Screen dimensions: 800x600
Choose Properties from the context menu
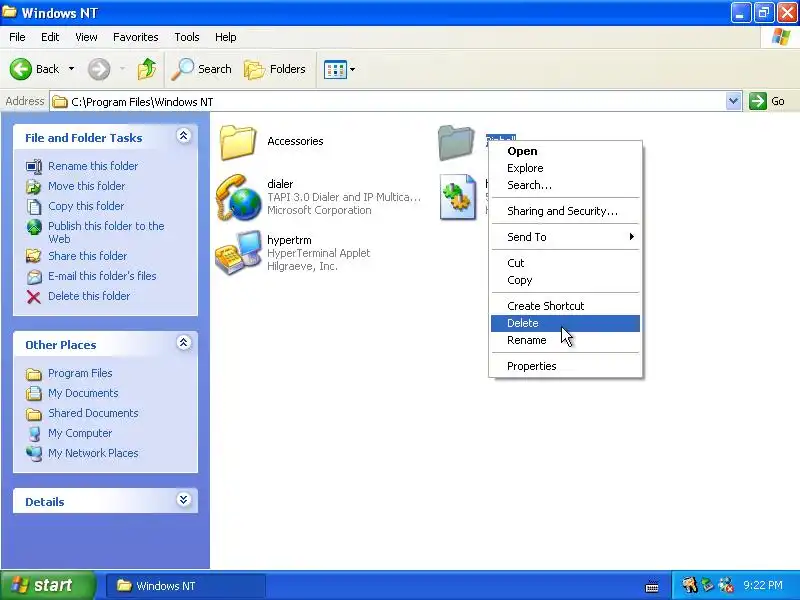pos(565,366)
